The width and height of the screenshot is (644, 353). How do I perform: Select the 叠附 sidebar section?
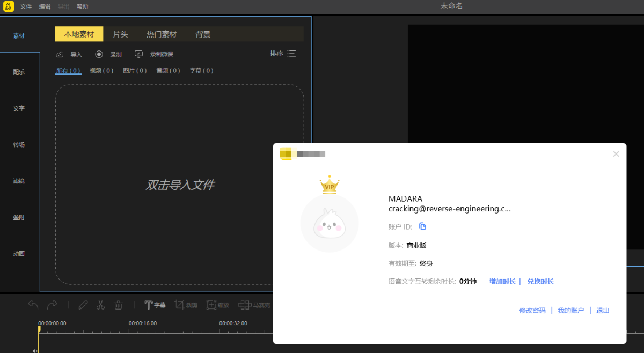coord(19,217)
